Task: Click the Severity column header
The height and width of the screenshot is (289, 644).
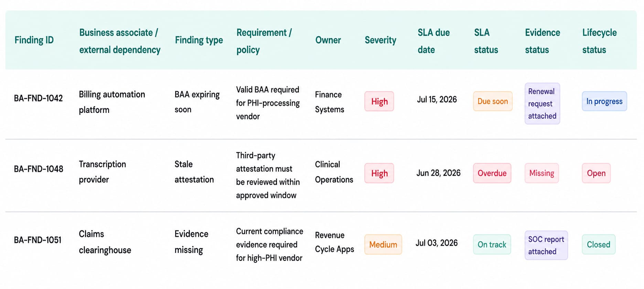Action: tap(380, 40)
